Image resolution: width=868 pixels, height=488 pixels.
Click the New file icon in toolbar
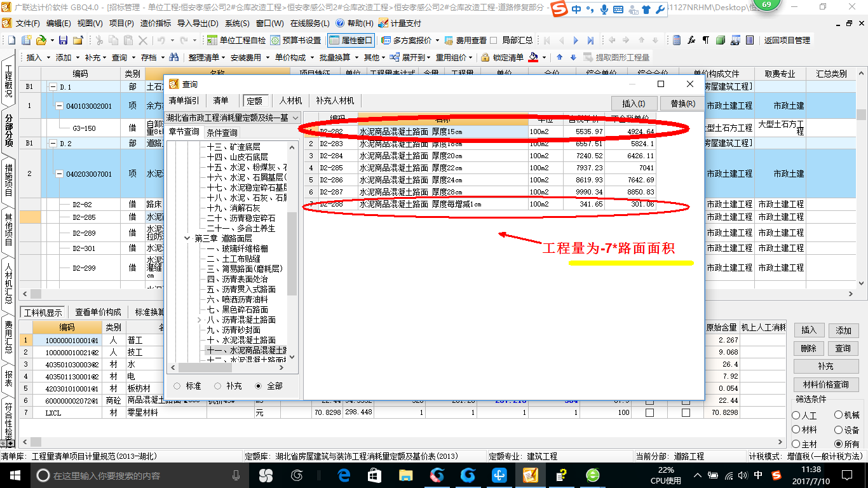(x=11, y=40)
